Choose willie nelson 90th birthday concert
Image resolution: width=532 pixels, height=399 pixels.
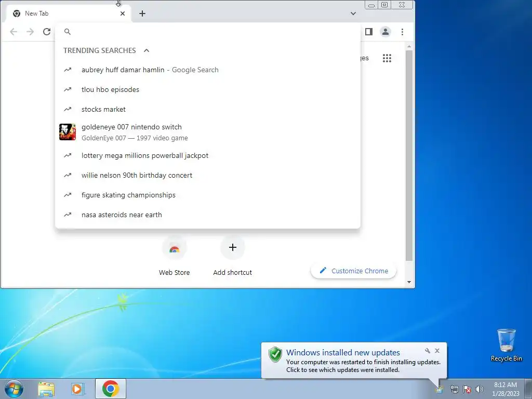pos(208,175)
